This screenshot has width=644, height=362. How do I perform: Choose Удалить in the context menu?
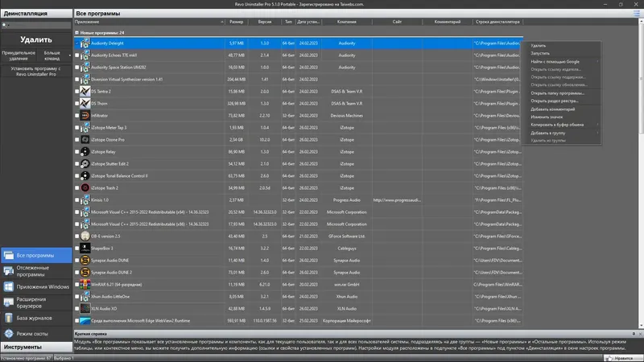pos(561,46)
